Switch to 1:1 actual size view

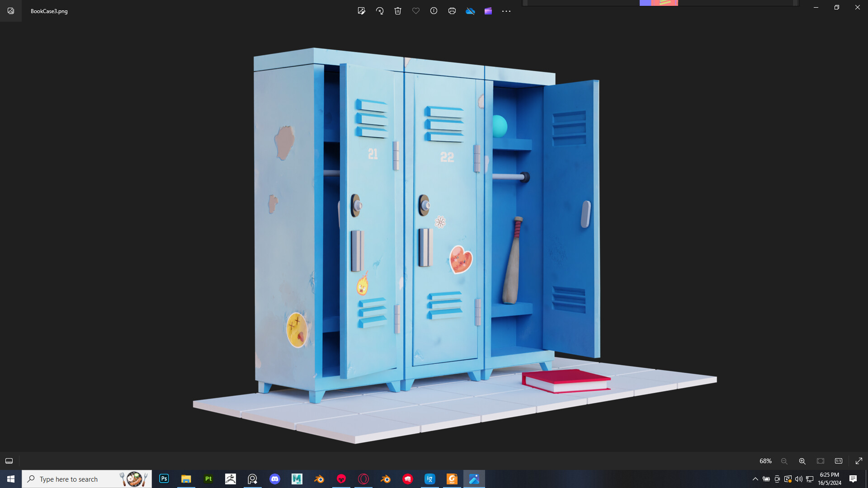(x=839, y=461)
